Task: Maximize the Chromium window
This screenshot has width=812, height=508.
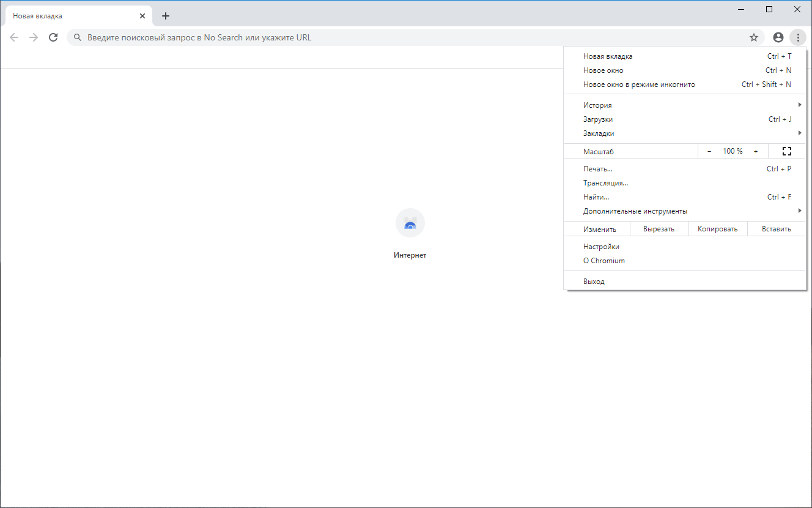Action: [769, 9]
